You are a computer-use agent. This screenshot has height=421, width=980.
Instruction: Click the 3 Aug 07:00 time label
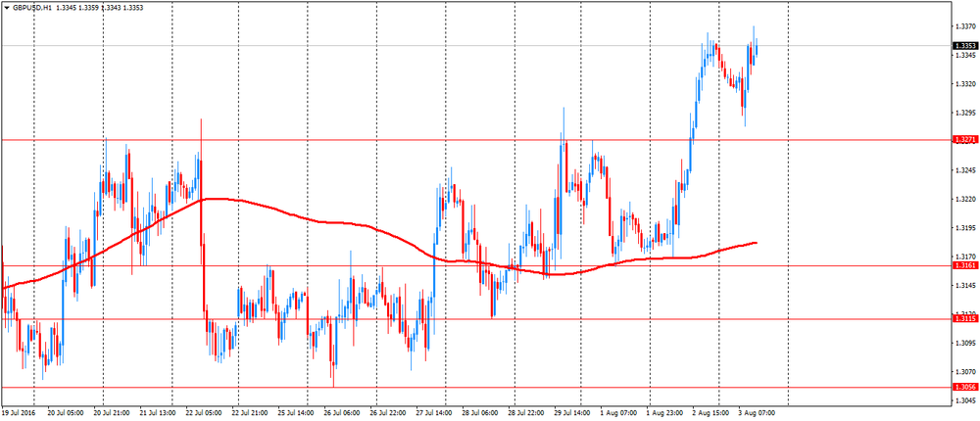pyautogui.click(x=759, y=413)
